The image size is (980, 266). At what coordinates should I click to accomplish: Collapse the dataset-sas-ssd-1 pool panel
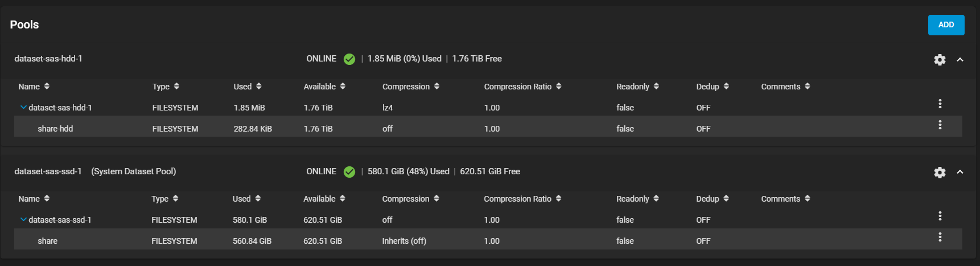(x=960, y=172)
